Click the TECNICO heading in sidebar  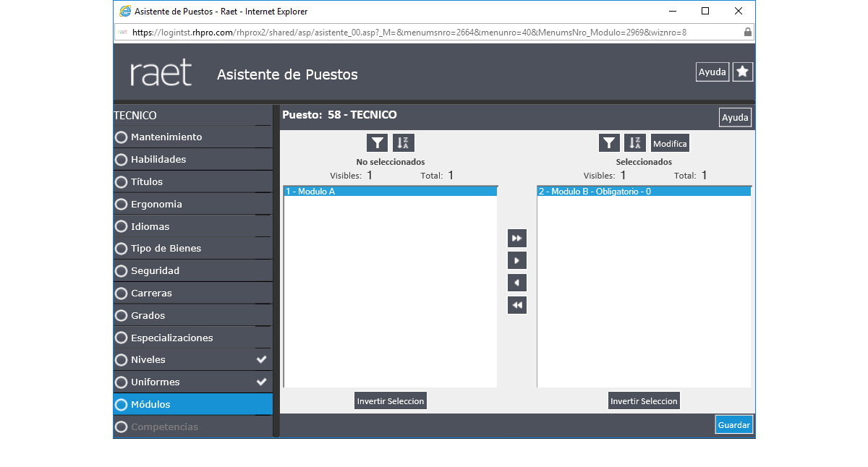[x=135, y=116]
